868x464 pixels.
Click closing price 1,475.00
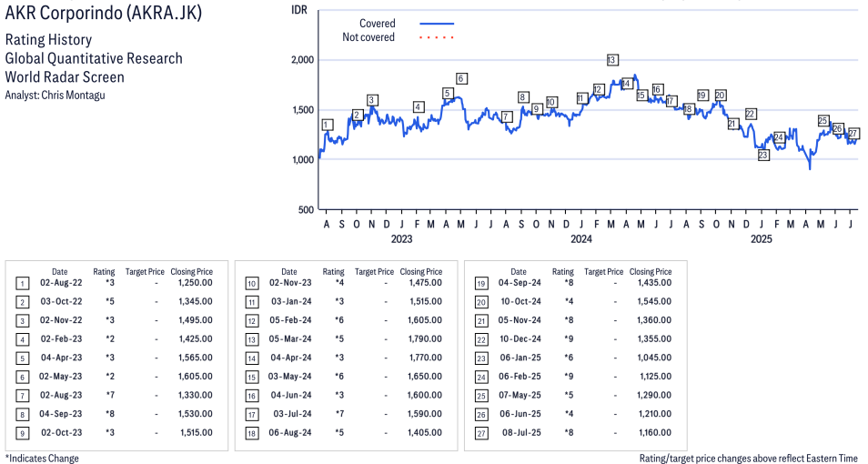tap(425, 283)
